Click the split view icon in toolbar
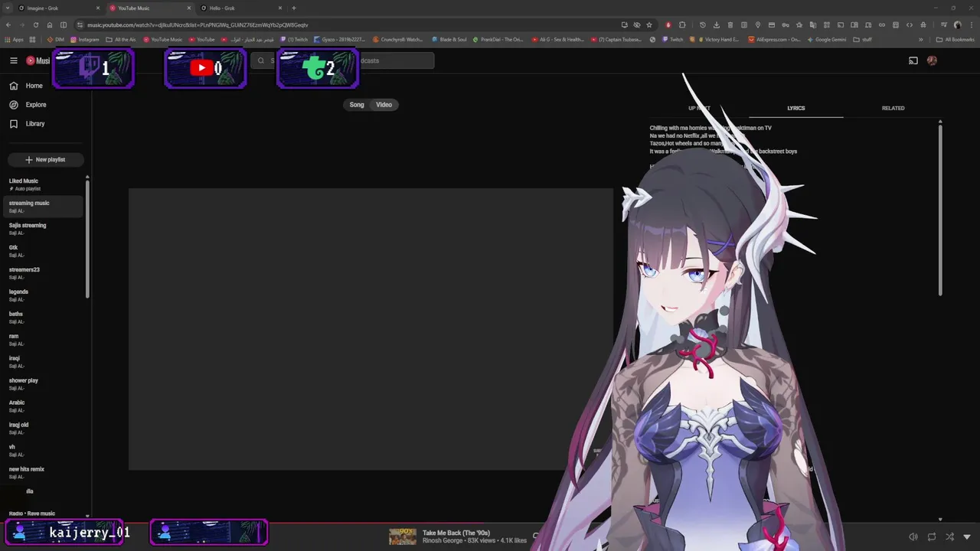 tap(63, 24)
